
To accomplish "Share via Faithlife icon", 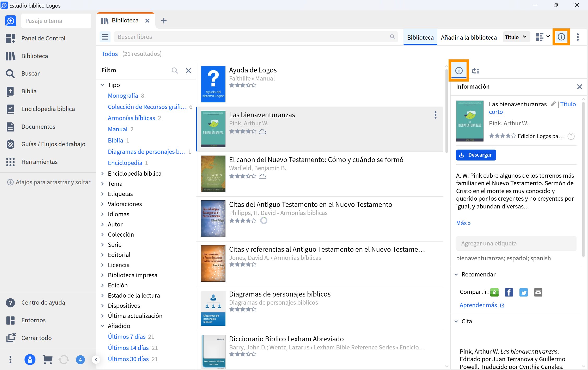I will (494, 292).
